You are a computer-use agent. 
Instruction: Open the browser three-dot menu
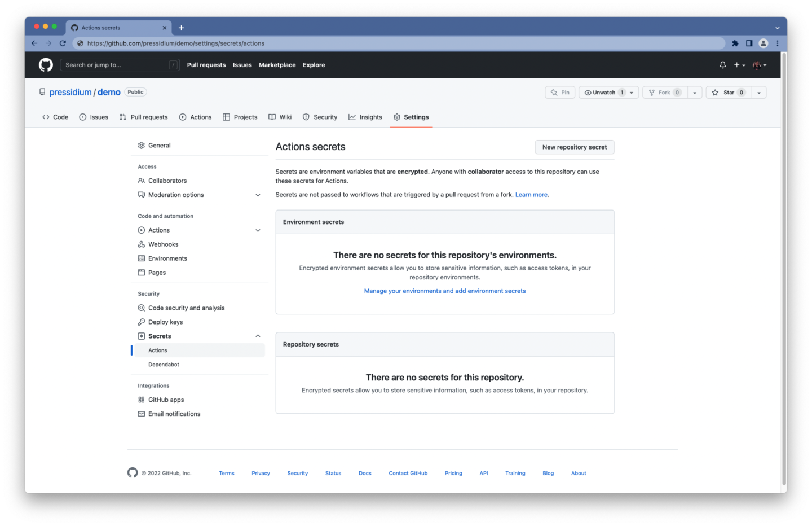coord(777,43)
